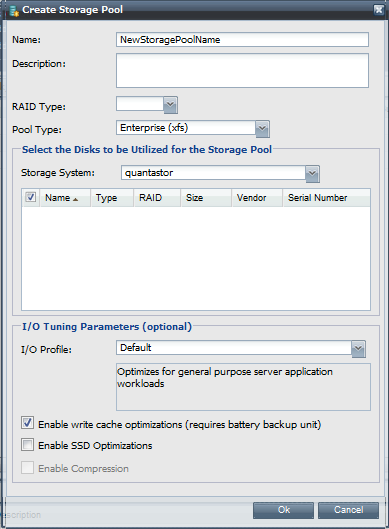Click the quantastor storage system field
The image size is (389, 529).
pyautogui.click(x=213, y=173)
